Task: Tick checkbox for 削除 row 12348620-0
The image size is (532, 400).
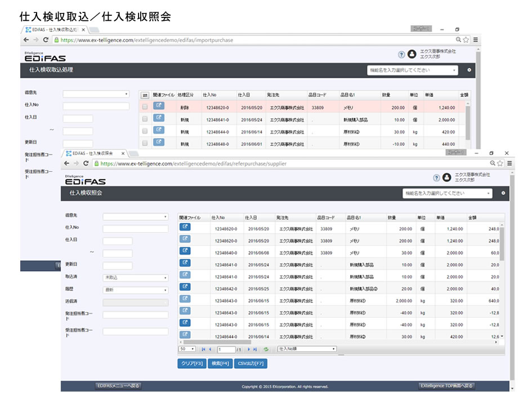Action: click(145, 106)
